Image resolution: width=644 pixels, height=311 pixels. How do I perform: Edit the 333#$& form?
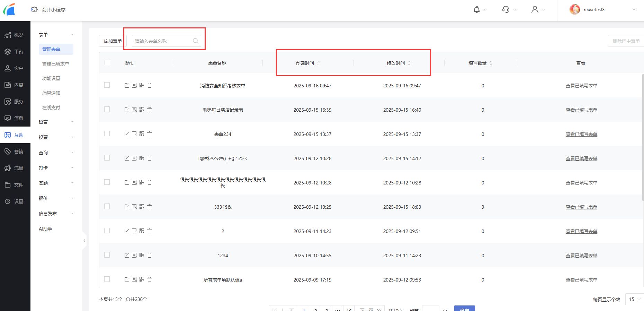pos(127,207)
